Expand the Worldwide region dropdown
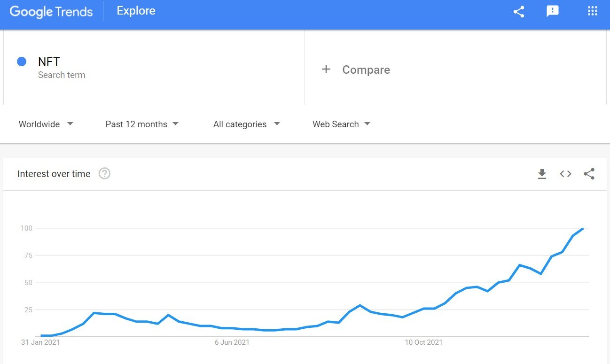The image size is (610, 364). pos(46,124)
